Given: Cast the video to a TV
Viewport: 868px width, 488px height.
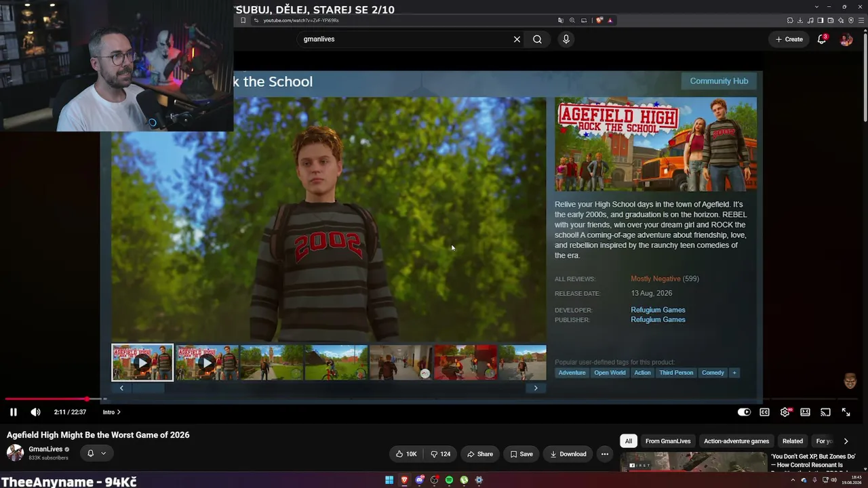Looking at the screenshot, I should (825, 412).
